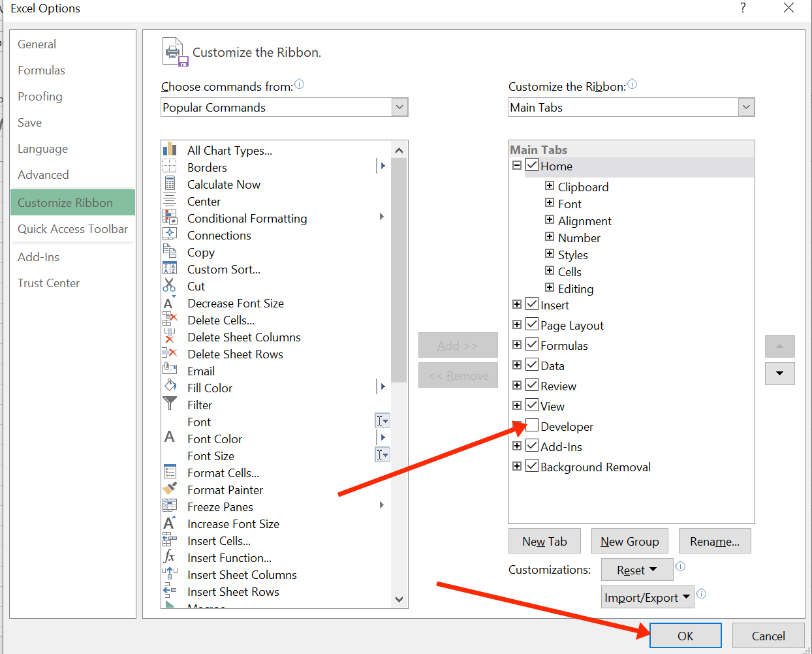The height and width of the screenshot is (654, 812).
Task: Uncheck the Insert tab checkbox
Action: 532,304
